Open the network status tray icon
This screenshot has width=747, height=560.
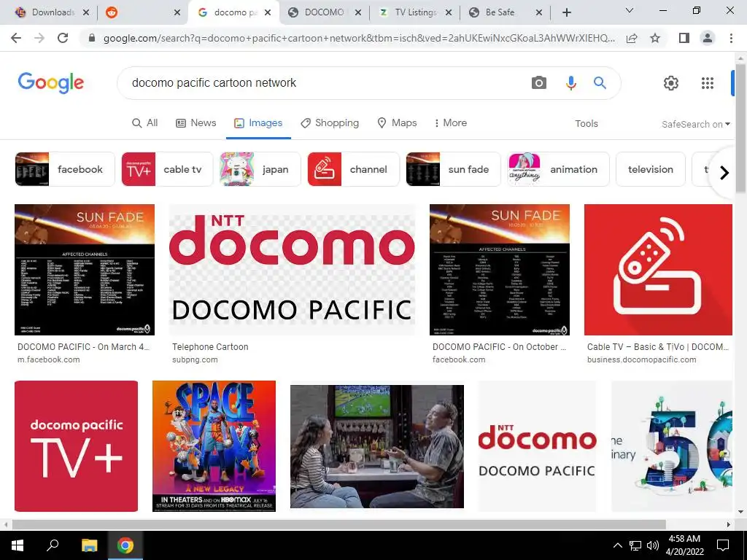click(635, 545)
